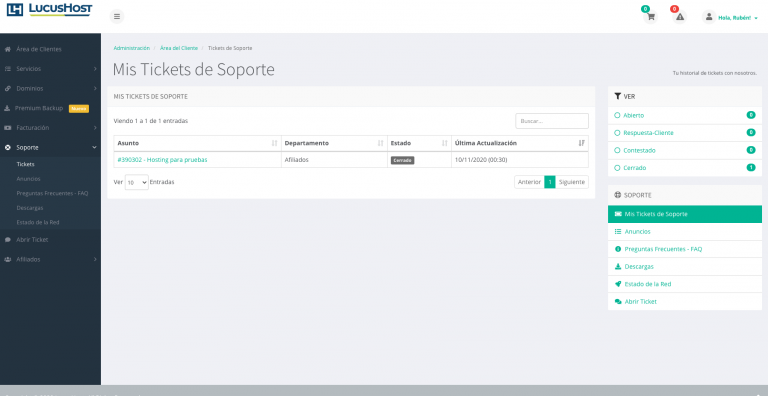Open Estado de la Red in sidebar submenu

[38, 222]
